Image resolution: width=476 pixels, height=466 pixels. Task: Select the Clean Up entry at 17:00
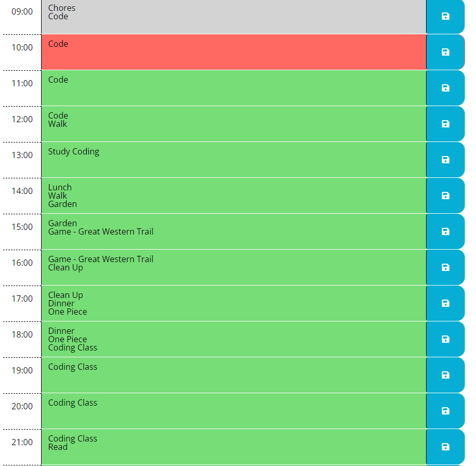tap(65, 295)
